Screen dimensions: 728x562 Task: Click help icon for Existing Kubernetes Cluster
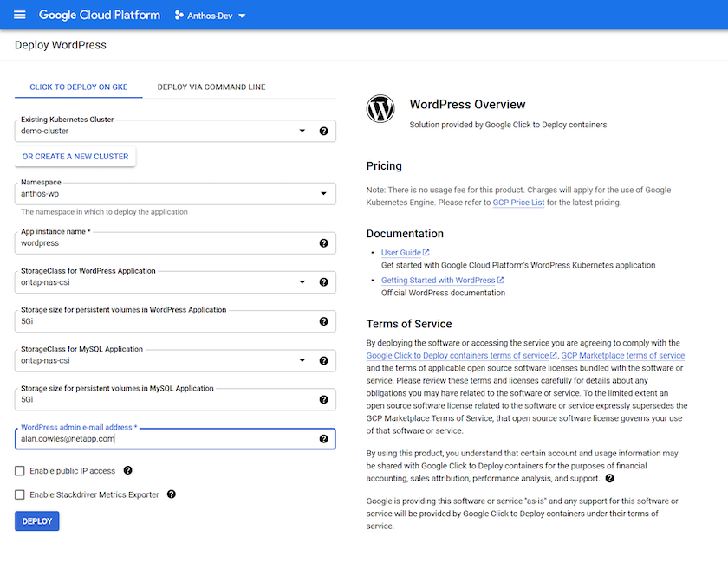pos(324,132)
